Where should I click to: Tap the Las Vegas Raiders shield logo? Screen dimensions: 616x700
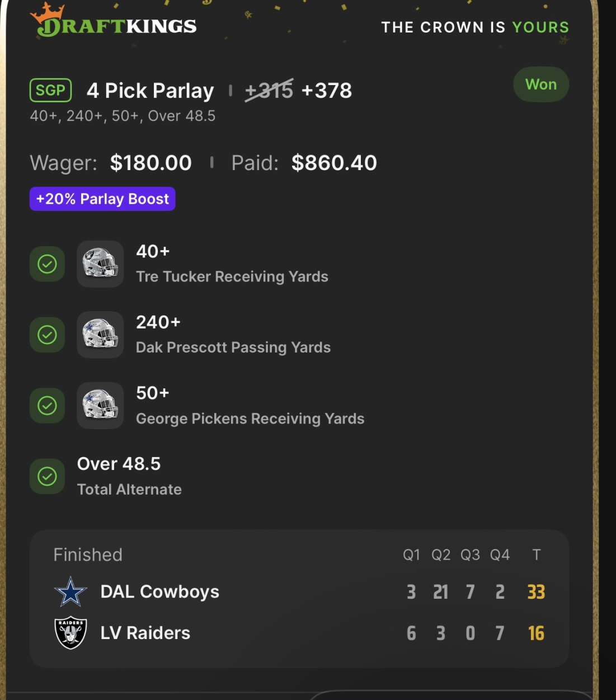(70, 633)
